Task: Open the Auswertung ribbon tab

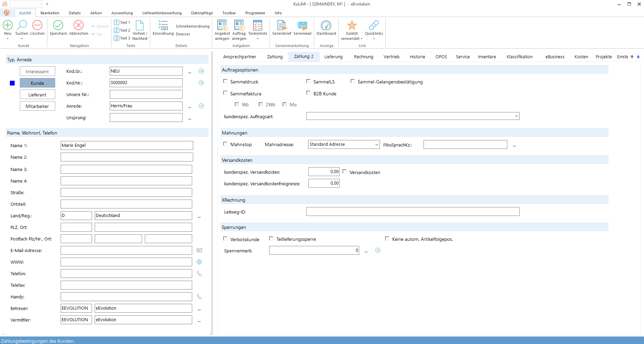Action: click(x=122, y=13)
